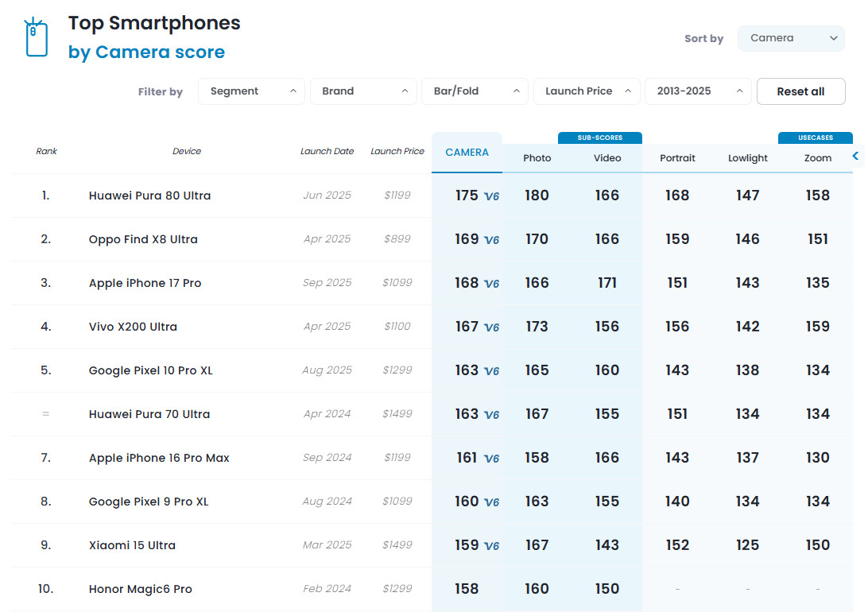Click the V6 badge for Huawei Pura 80 Ultra
This screenshot has height=612, width=868.
coord(491,196)
